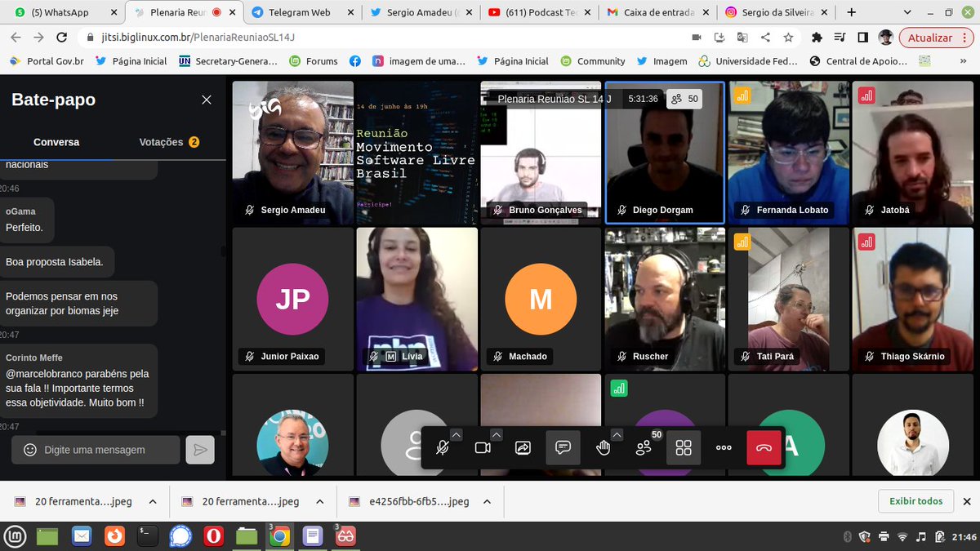
Task: Unmute the microphone in the meeting toolbar
Action: (443, 447)
